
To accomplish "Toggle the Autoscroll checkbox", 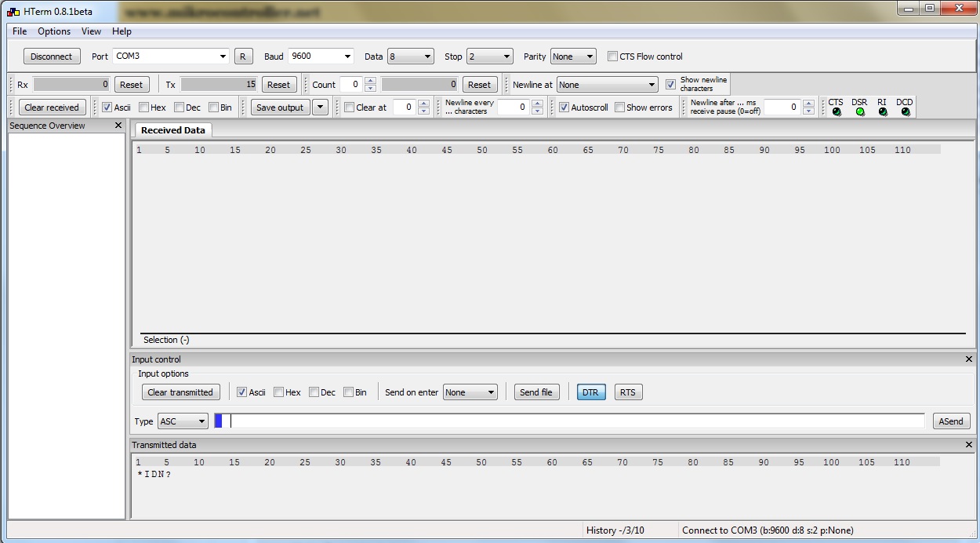I will click(564, 108).
